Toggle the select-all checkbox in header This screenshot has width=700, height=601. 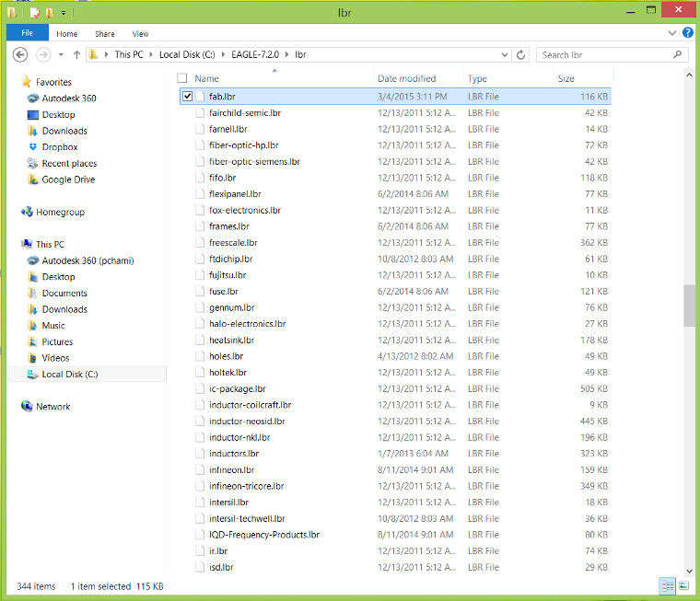(x=181, y=78)
